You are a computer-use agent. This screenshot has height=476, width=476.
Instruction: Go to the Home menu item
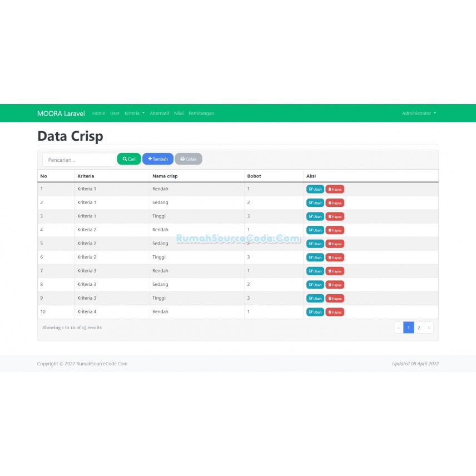point(98,113)
